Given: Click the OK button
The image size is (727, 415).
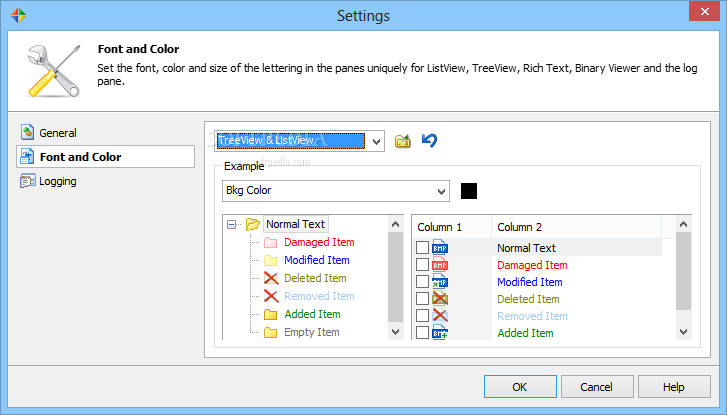Looking at the screenshot, I should 520,387.
